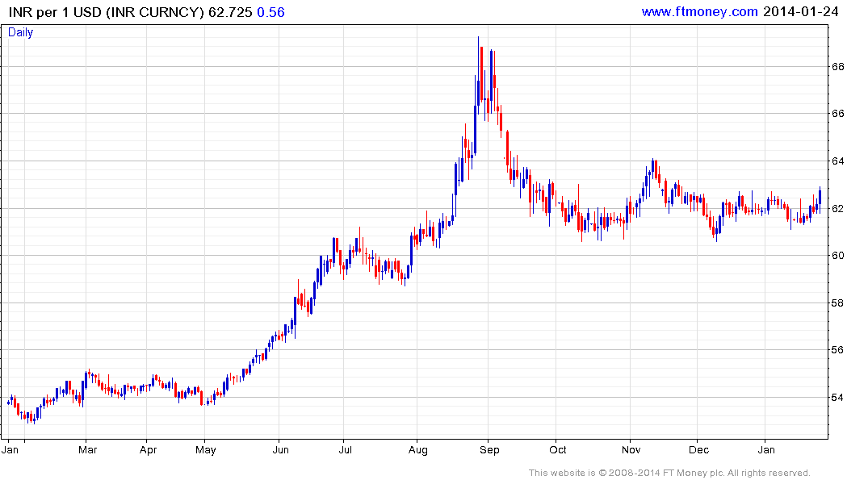Click the 'Daily' interval label
This screenshot has height=484, width=868.
(20, 32)
